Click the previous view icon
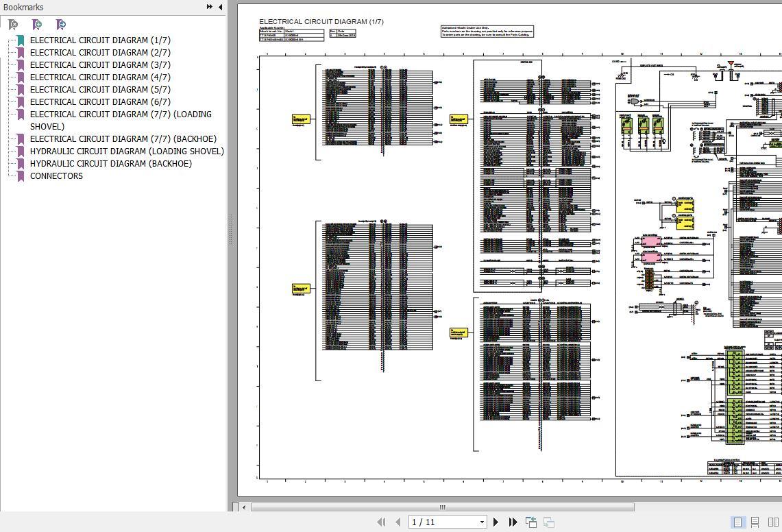 point(531,522)
